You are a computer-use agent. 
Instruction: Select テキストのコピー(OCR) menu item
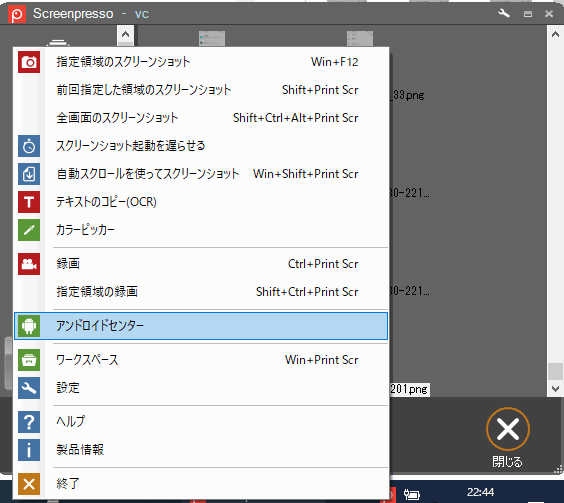201,202
